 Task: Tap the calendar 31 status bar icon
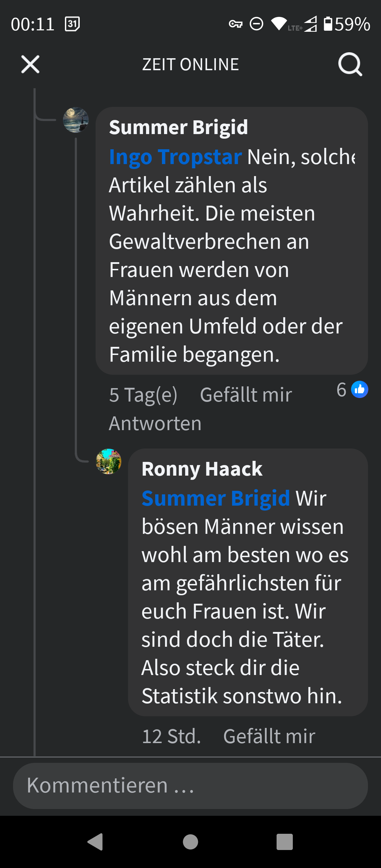click(72, 24)
